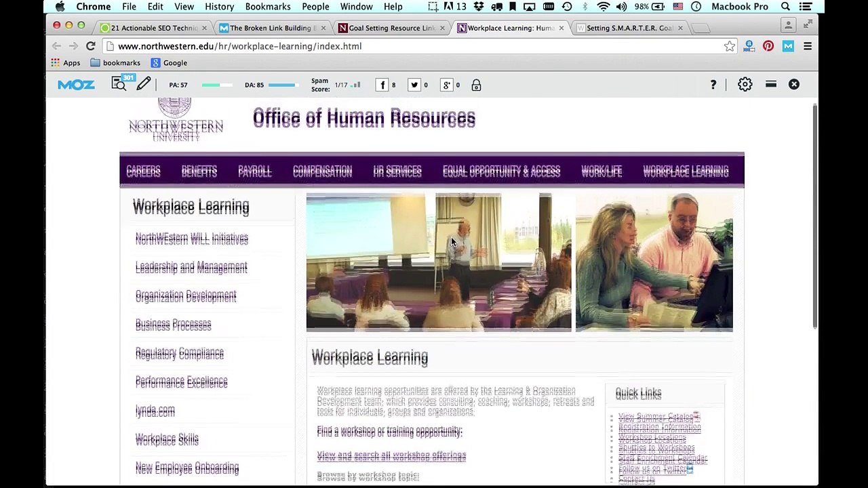Open the MozBar page analysis magnifier icon
This screenshot has height=488, width=868.
(119, 85)
